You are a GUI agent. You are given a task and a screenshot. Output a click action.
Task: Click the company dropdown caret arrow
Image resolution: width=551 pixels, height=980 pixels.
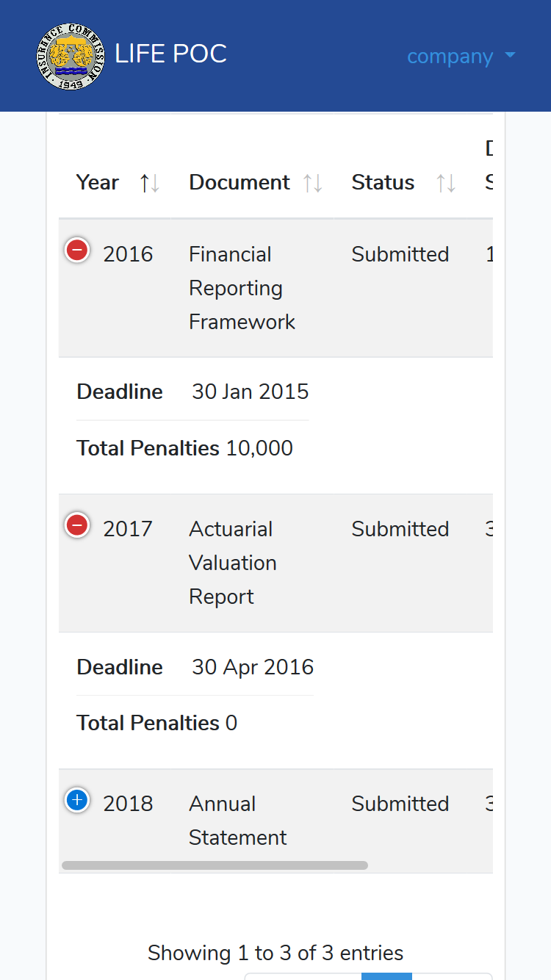(510, 56)
